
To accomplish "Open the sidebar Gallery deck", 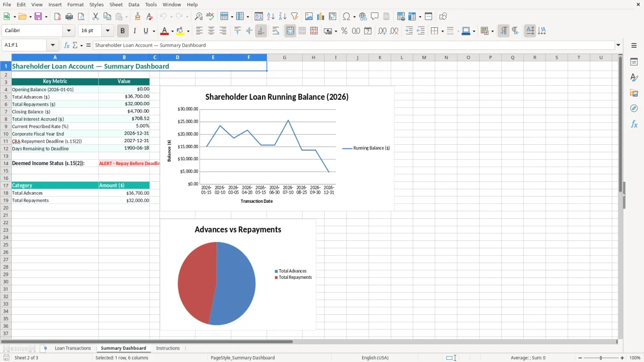I will (634, 93).
